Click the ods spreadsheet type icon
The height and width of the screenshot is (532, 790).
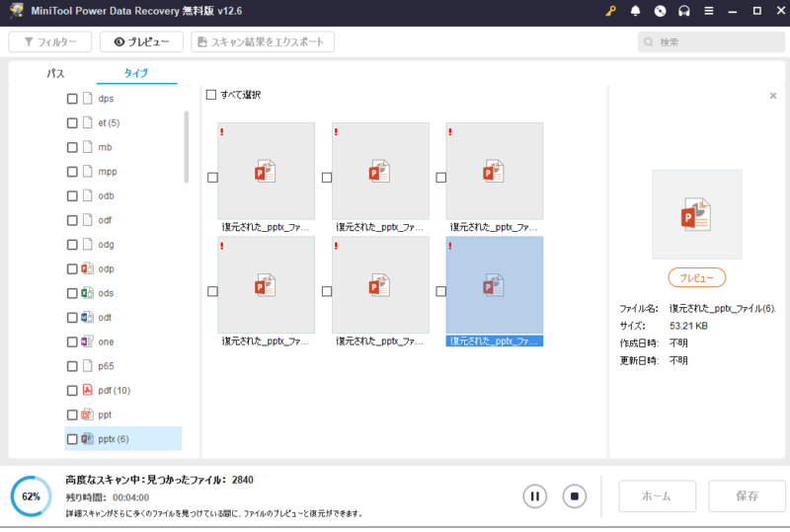click(x=88, y=293)
